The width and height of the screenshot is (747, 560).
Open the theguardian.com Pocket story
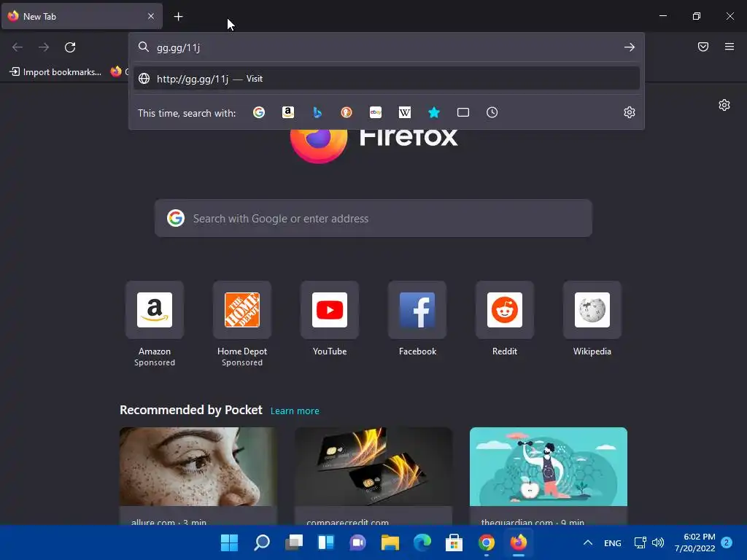pyautogui.click(x=549, y=476)
